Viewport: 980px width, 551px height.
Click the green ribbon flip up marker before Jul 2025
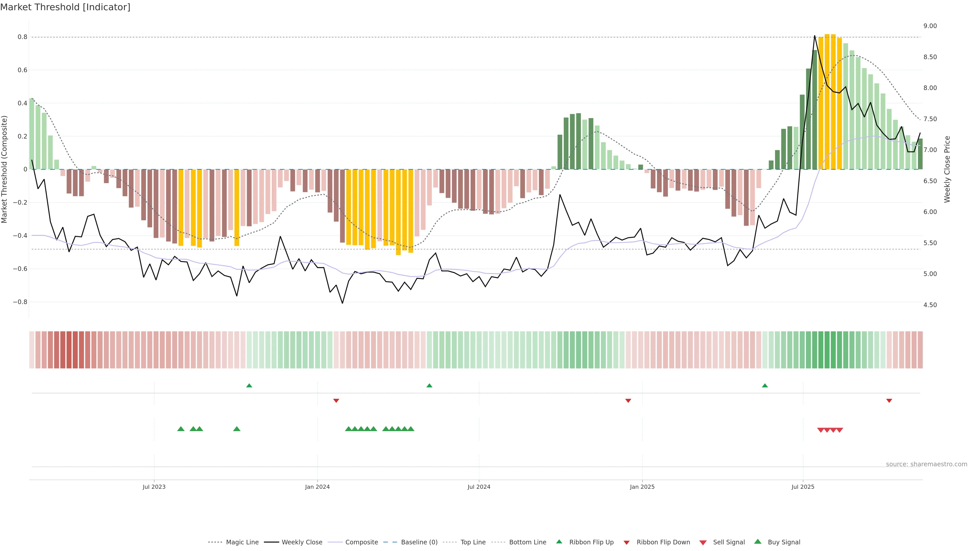pos(765,386)
